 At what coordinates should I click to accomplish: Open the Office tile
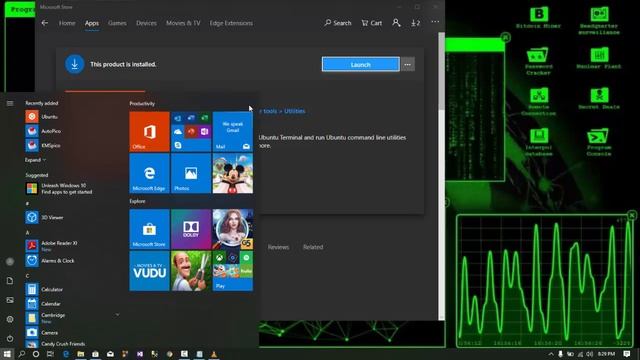(149, 131)
